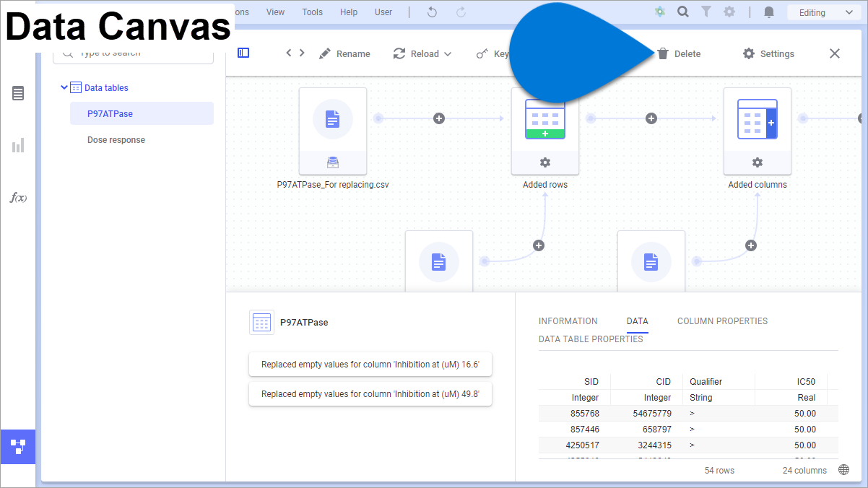Open the search magnifier in top bar
This screenshot has height=488, width=868.
click(682, 12)
